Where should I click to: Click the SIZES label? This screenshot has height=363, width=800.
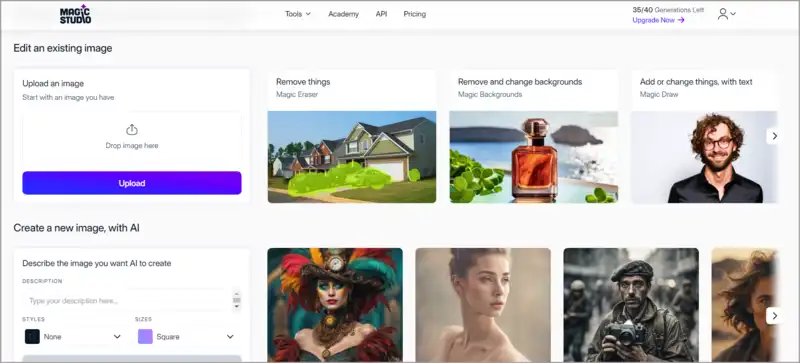[143, 320]
